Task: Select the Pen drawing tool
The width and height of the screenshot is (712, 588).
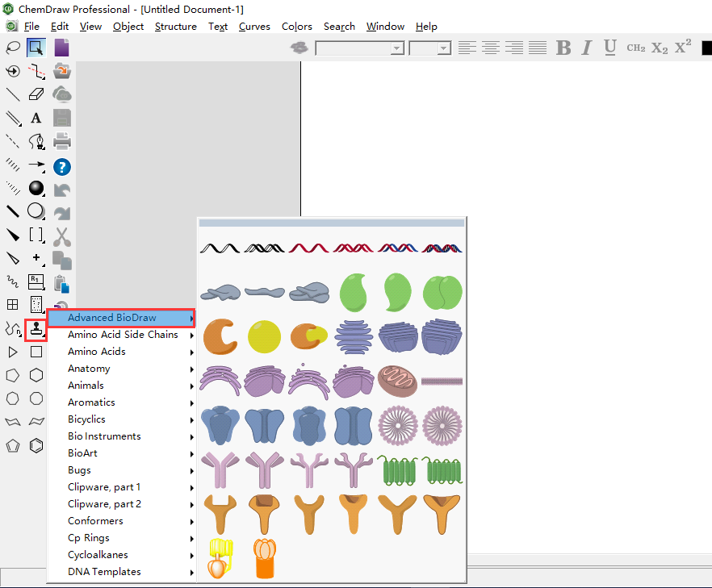Action: pyautogui.click(x=36, y=142)
